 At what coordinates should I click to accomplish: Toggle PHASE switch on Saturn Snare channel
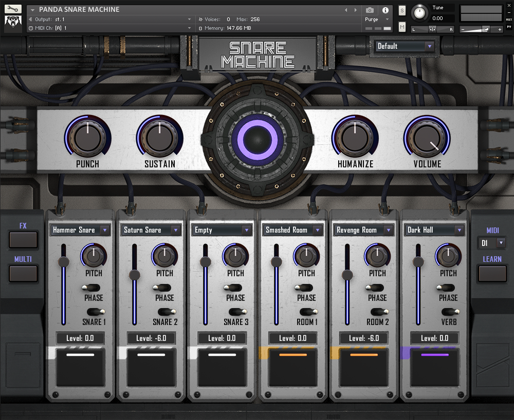pyautogui.click(x=162, y=288)
